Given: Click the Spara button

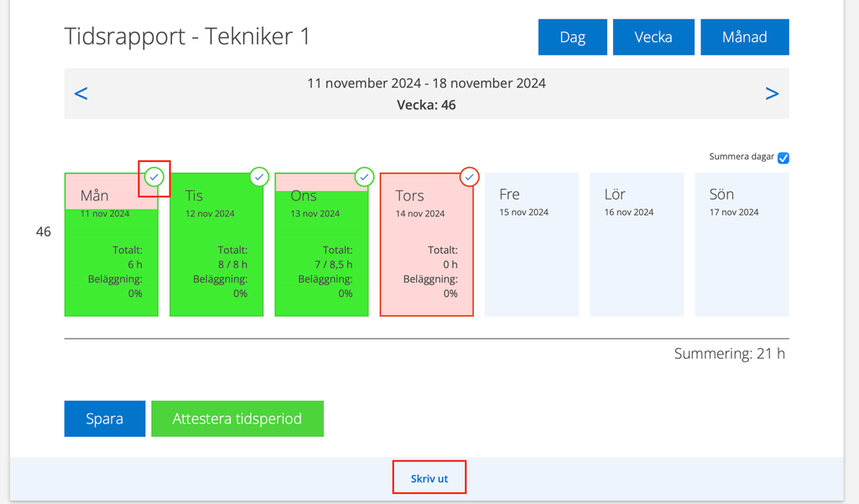Looking at the screenshot, I should (x=105, y=418).
